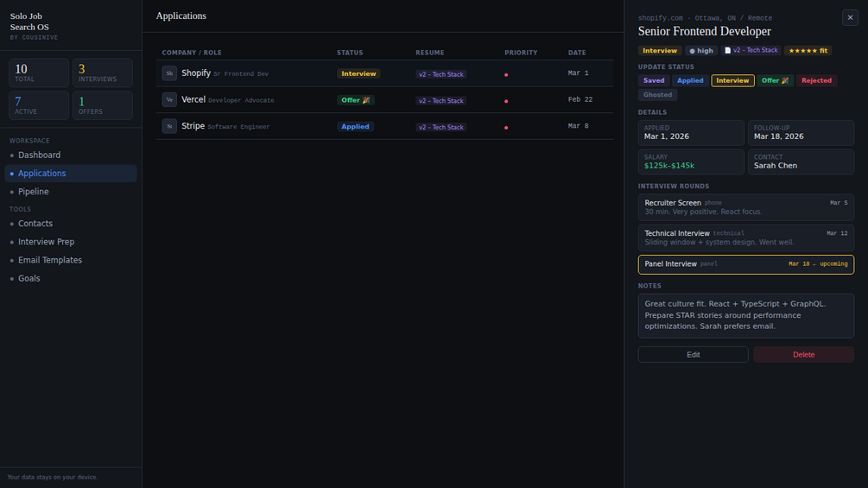This screenshot has height=488, width=868.
Task: Click the red priority dot in Vercel row
Action: [506, 101]
